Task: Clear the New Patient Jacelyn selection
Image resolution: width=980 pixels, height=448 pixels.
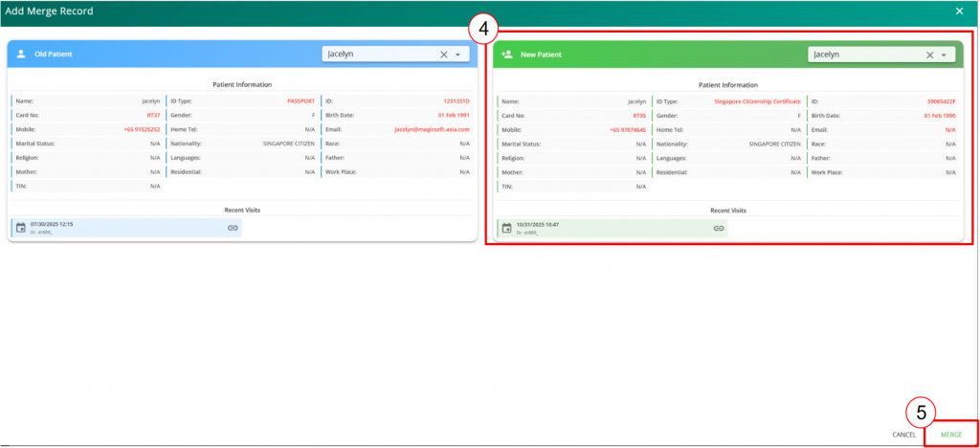Action: coord(929,56)
